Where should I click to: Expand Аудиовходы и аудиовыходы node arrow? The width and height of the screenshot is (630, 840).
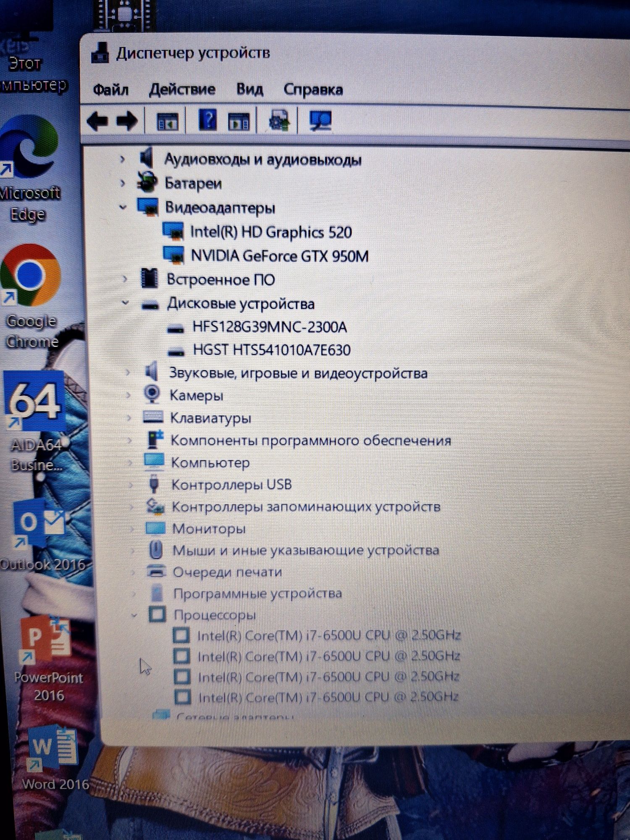click(x=122, y=159)
